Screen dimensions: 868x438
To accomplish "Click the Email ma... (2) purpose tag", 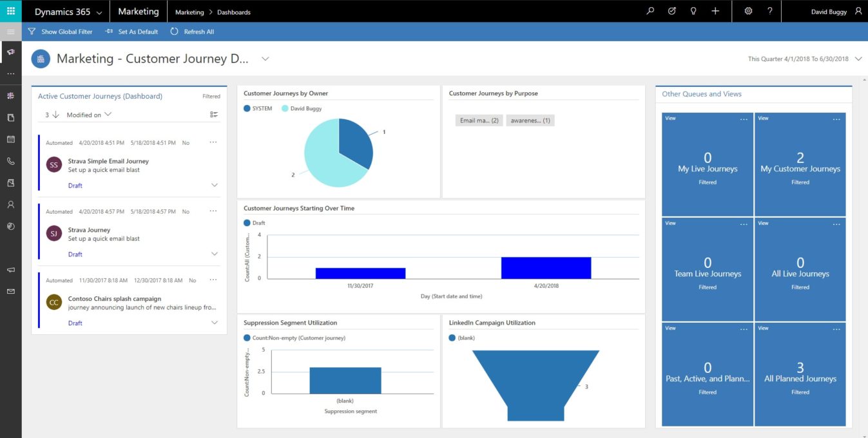I will [479, 120].
